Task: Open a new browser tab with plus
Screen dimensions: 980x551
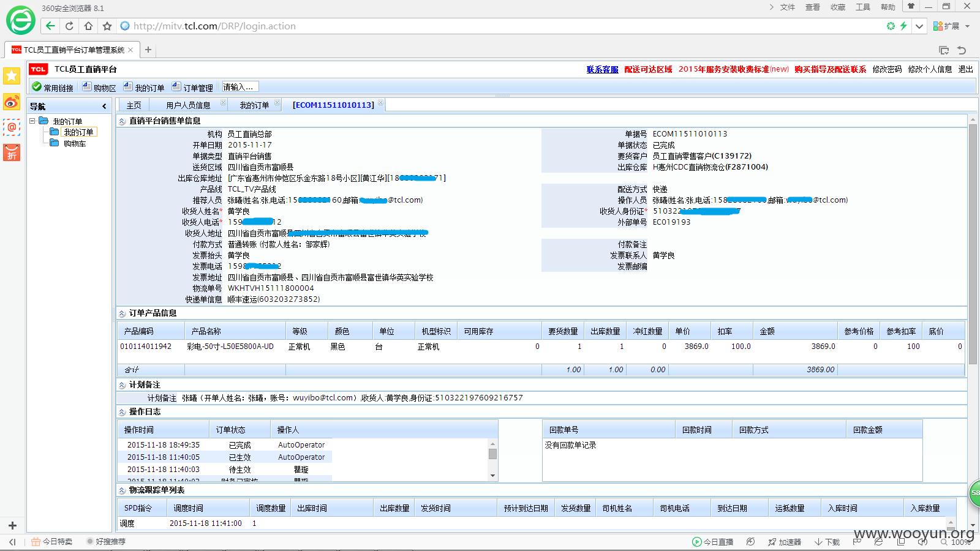Action: click(x=148, y=50)
